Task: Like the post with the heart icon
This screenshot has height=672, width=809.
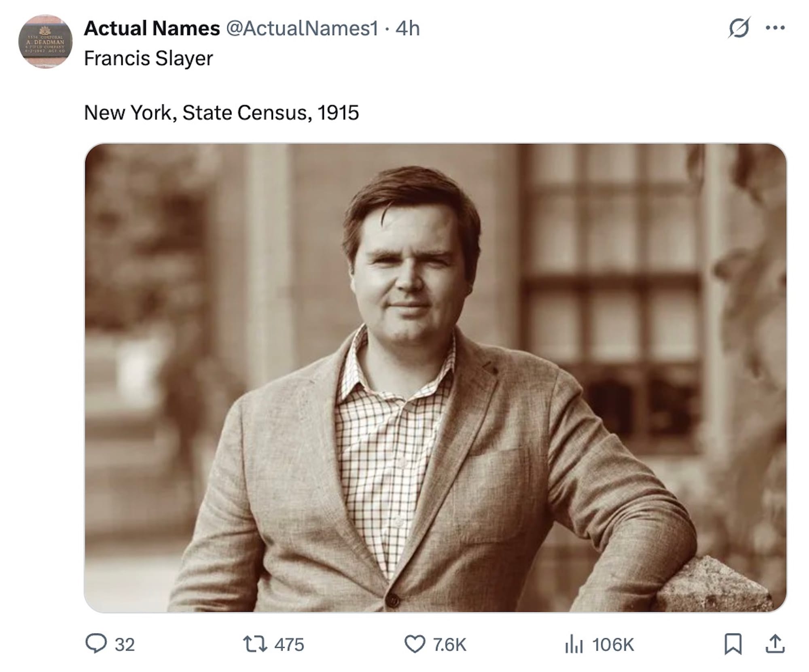Action: 415,644
